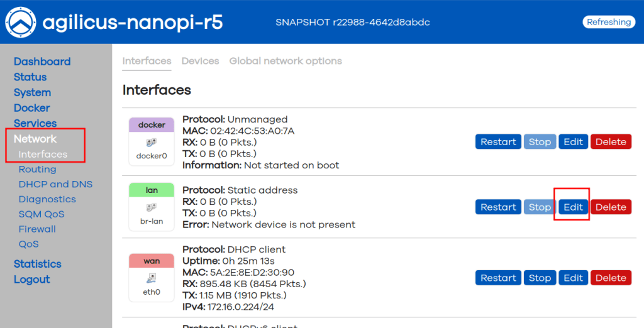
Task: Switch to the Devices tab
Action: (200, 61)
